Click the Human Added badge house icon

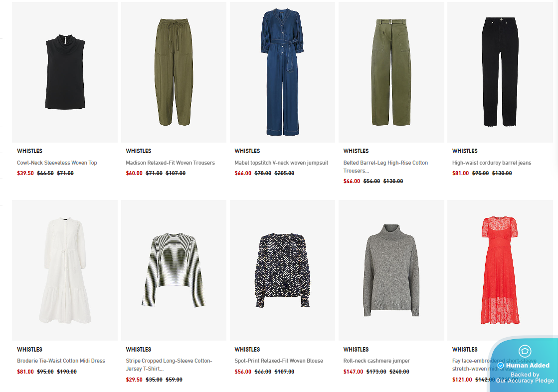[x=525, y=351]
